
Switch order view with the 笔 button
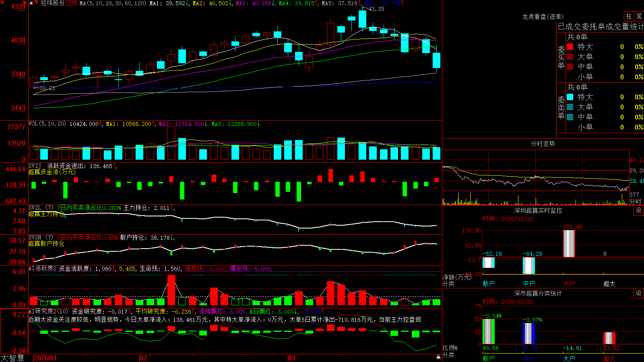coord(639,16)
